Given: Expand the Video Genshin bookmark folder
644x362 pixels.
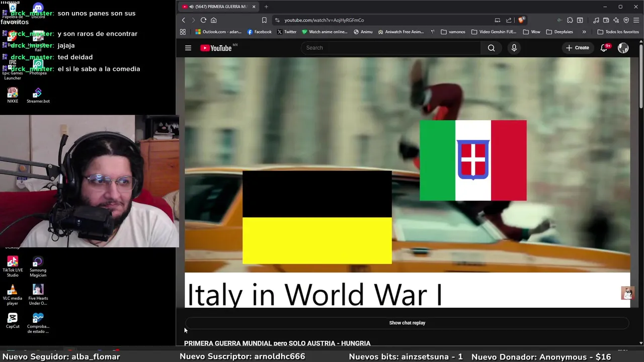Looking at the screenshot, I should pos(494,32).
